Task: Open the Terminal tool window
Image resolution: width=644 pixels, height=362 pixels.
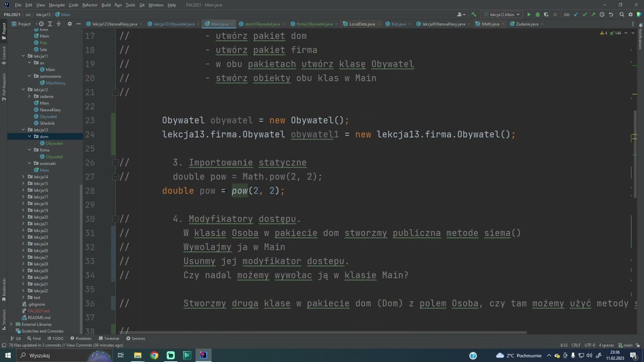Action: click(108, 338)
